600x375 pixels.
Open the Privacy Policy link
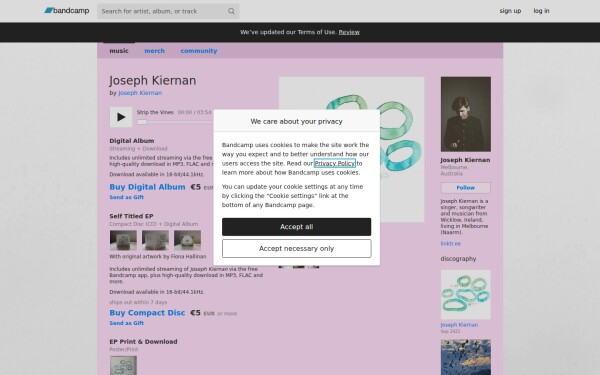334,163
